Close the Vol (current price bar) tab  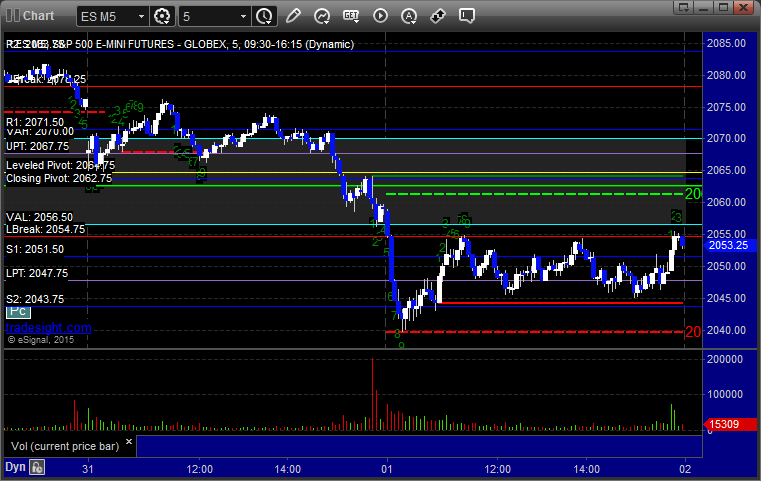(129, 442)
